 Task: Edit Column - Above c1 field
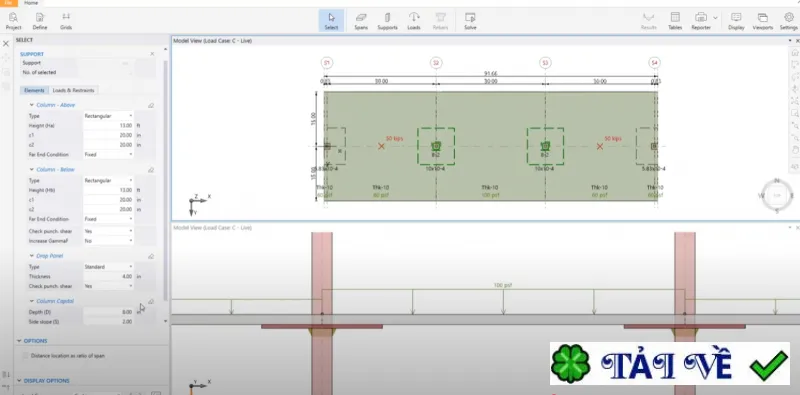point(108,135)
